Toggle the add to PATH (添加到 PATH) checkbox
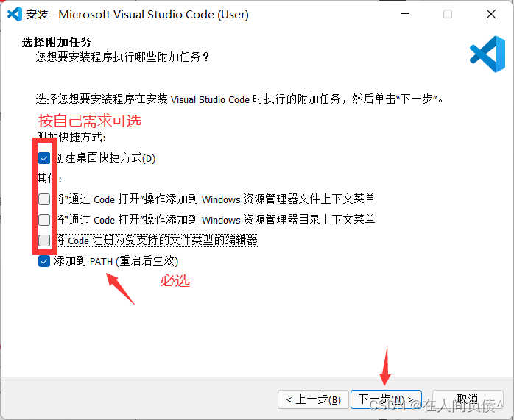This screenshot has width=514, height=420. (44, 261)
